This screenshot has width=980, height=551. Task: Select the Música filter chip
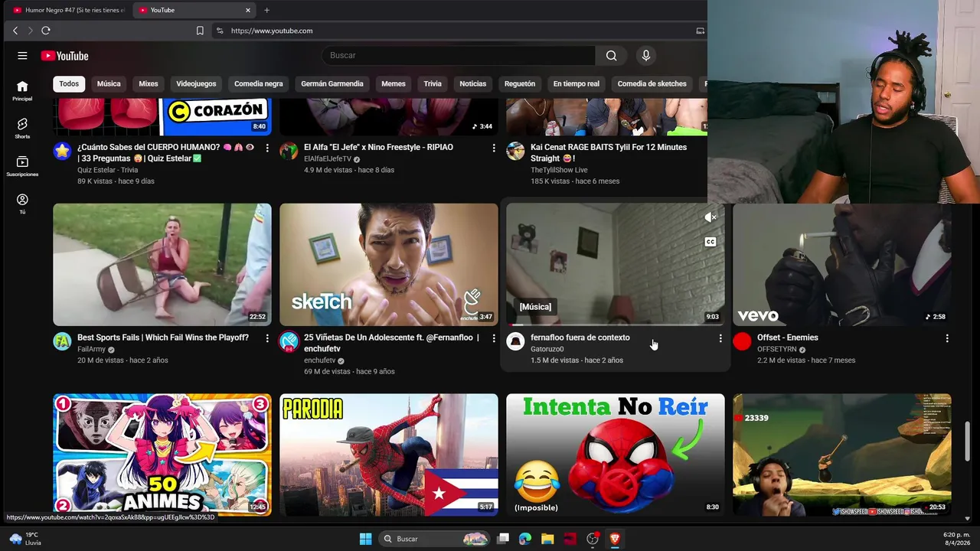pyautogui.click(x=109, y=83)
